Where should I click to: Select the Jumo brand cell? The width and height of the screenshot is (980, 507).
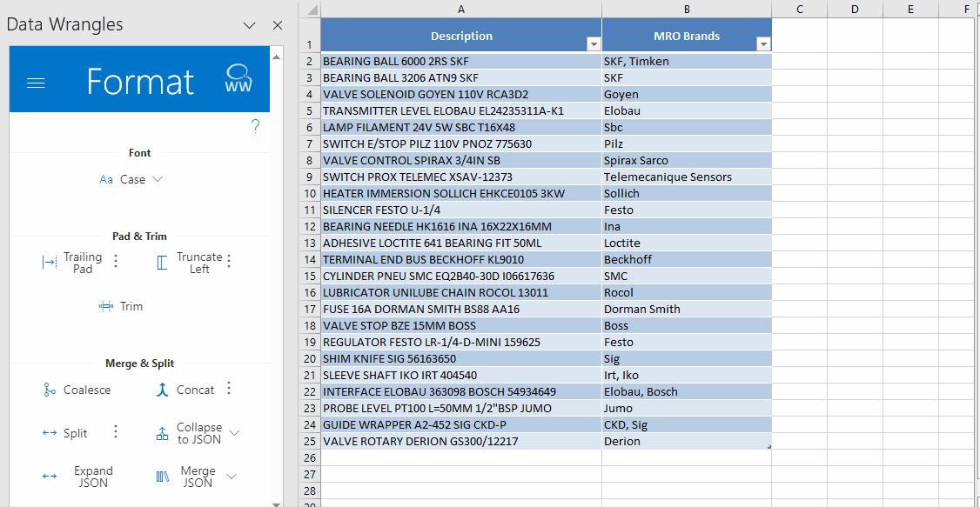click(x=687, y=409)
